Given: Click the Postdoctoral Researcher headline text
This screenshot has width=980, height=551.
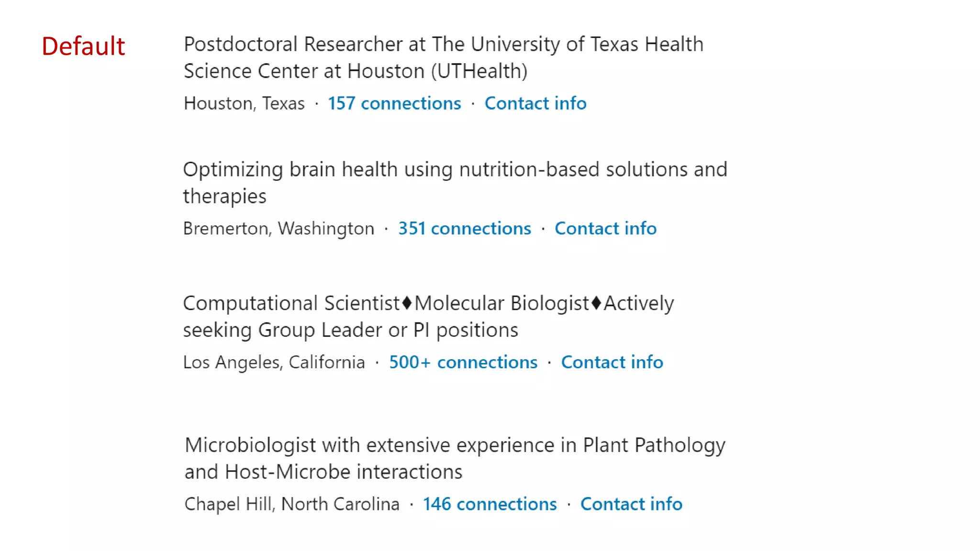Looking at the screenshot, I should coord(443,44).
